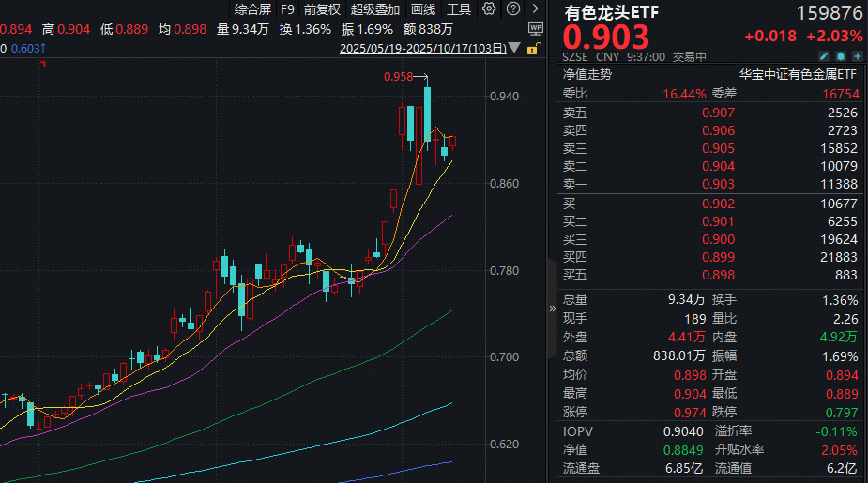Click 华宝中证有色金属ETF fund name link
The width and height of the screenshot is (868, 483).
(798, 74)
